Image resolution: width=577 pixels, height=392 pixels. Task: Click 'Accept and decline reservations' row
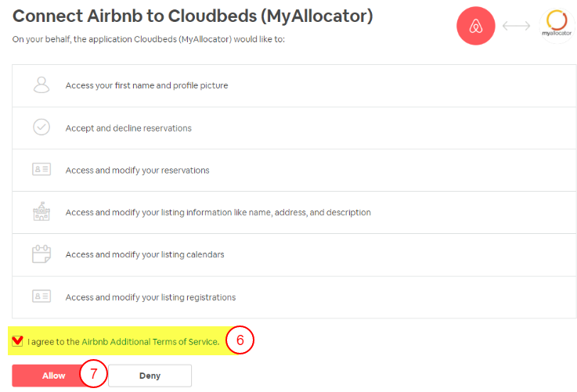[x=128, y=128]
